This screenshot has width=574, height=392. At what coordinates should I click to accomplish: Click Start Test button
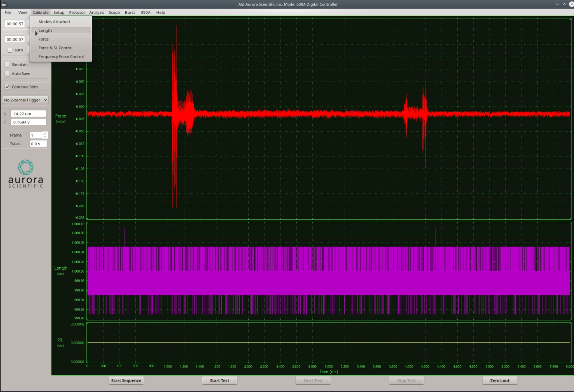tap(220, 380)
